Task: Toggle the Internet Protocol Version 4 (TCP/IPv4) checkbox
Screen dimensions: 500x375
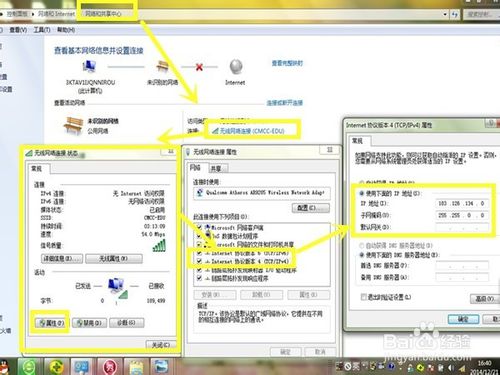Action: coord(199,261)
